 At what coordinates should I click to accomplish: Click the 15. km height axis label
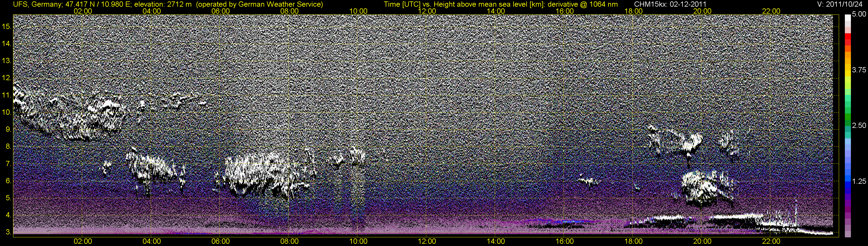[7, 27]
